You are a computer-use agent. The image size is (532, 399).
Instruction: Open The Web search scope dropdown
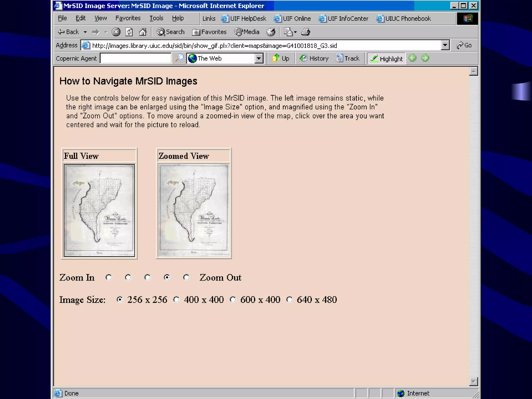(x=259, y=58)
